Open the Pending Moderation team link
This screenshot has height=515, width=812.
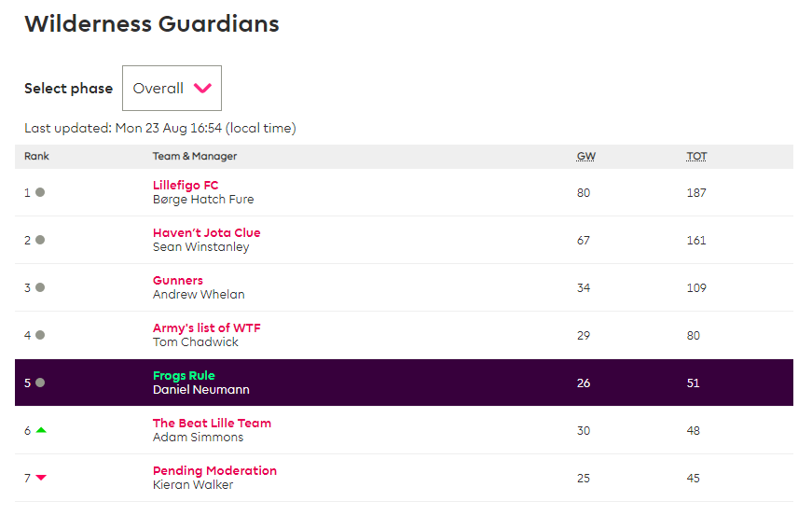[x=215, y=471]
